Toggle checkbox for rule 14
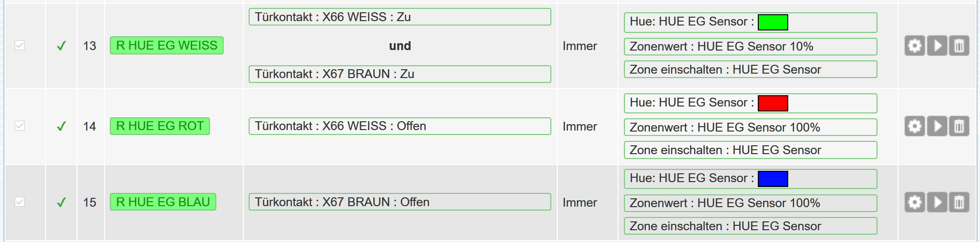This screenshot has height=242, width=980. (20, 126)
